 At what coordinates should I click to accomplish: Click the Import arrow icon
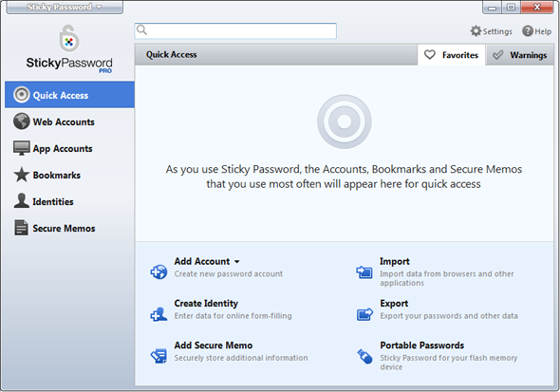[x=364, y=272]
